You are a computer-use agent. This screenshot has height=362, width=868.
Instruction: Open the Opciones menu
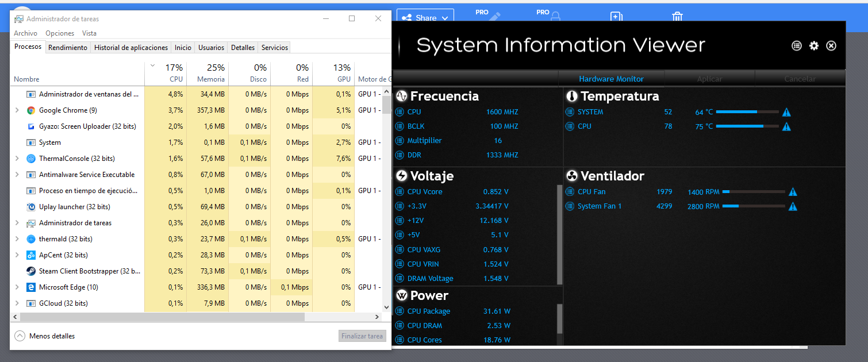coord(60,33)
